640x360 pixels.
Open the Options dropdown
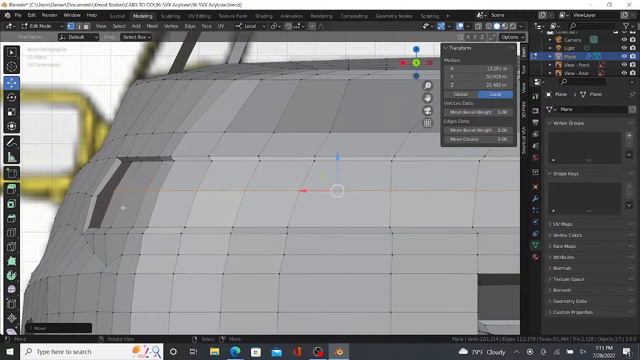coord(512,37)
